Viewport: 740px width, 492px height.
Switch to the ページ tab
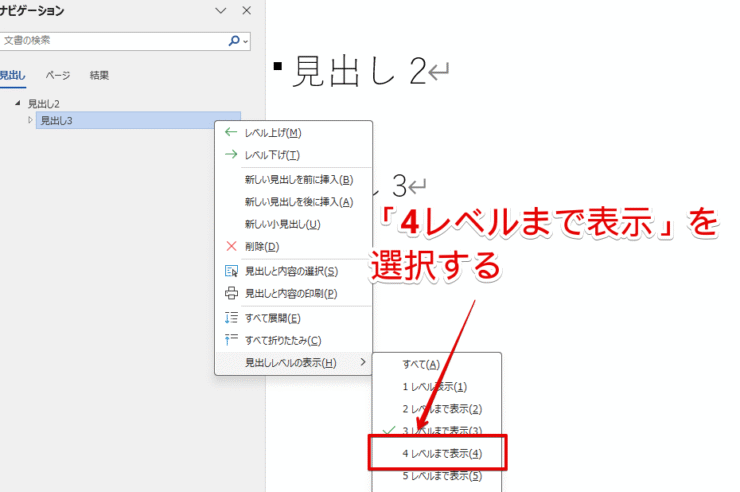[x=58, y=75]
